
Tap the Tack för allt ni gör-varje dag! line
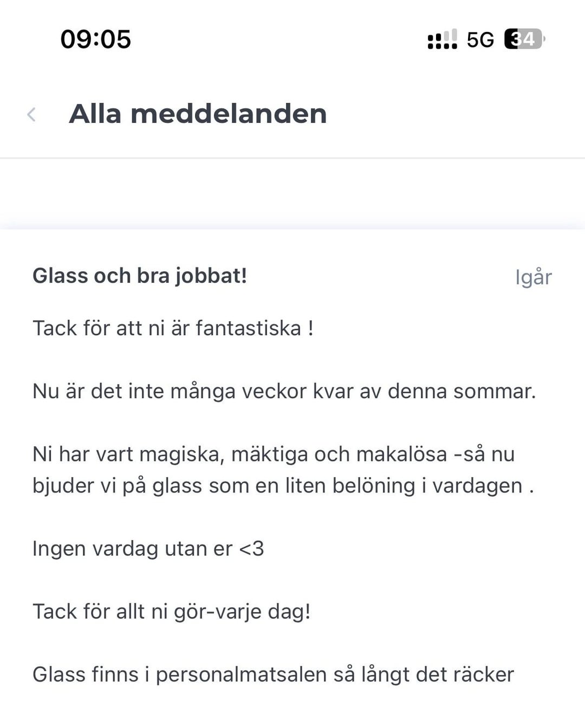(171, 612)
